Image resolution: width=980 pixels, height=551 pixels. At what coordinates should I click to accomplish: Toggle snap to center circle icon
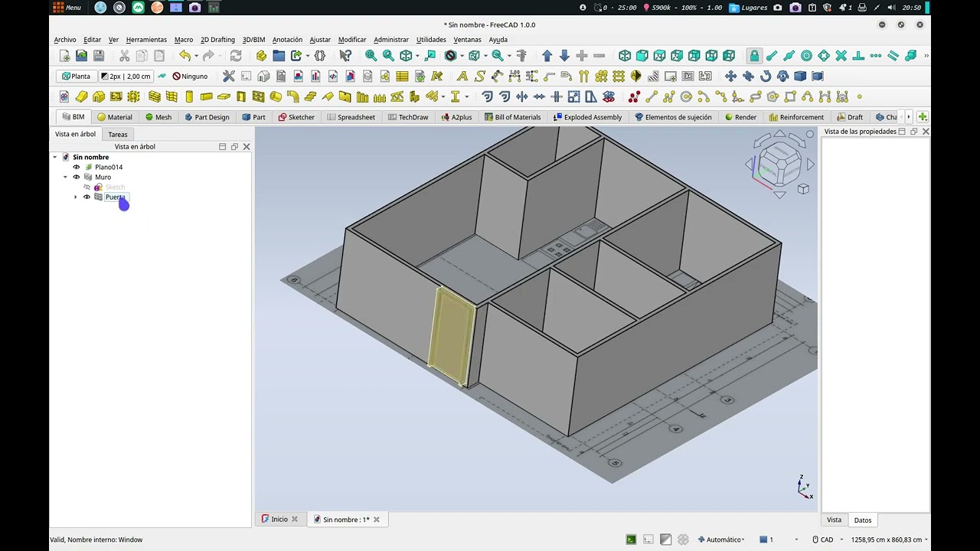pyautogui.click(x=806, y=56)
